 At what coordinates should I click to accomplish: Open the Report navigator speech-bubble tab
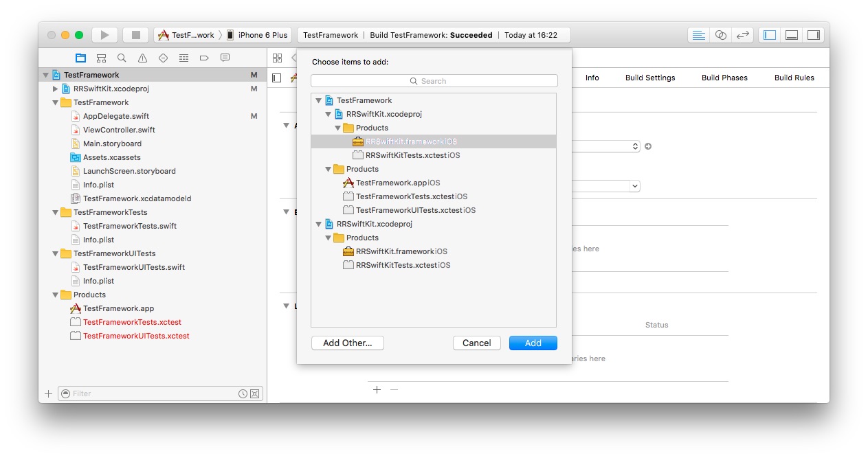[x=225, y=58]
